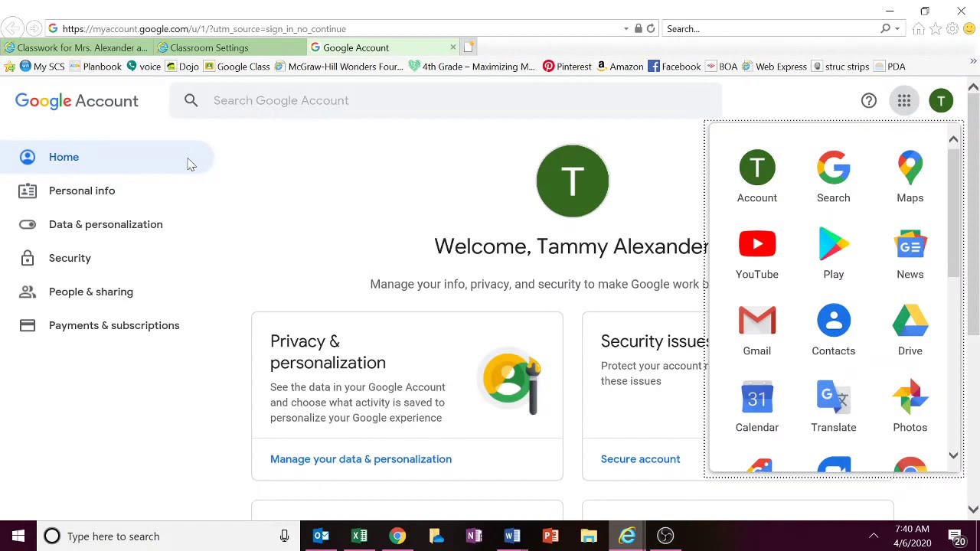Open browser tools gear icon
The height and width of the screenshot is (551, 980).
click(952, 29)
